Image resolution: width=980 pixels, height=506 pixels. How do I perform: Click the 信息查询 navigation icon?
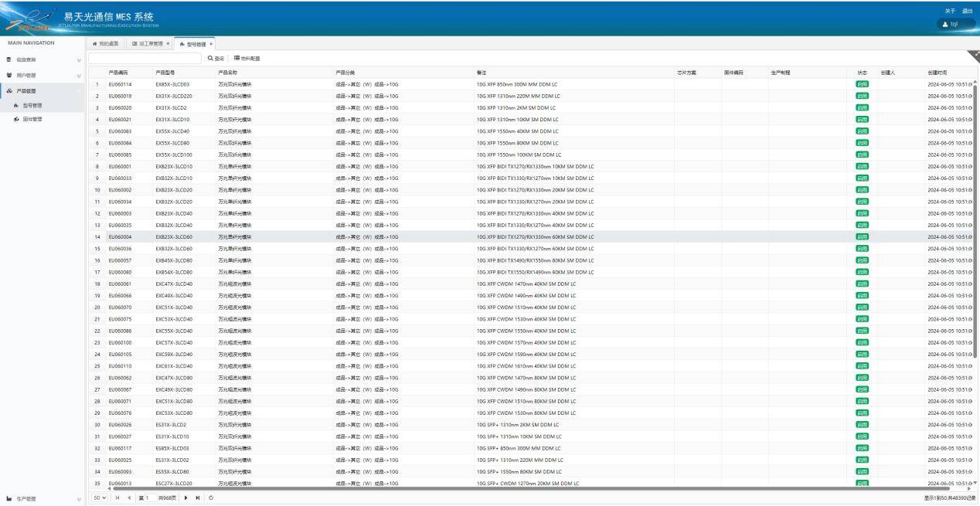[x=9, y=59]
